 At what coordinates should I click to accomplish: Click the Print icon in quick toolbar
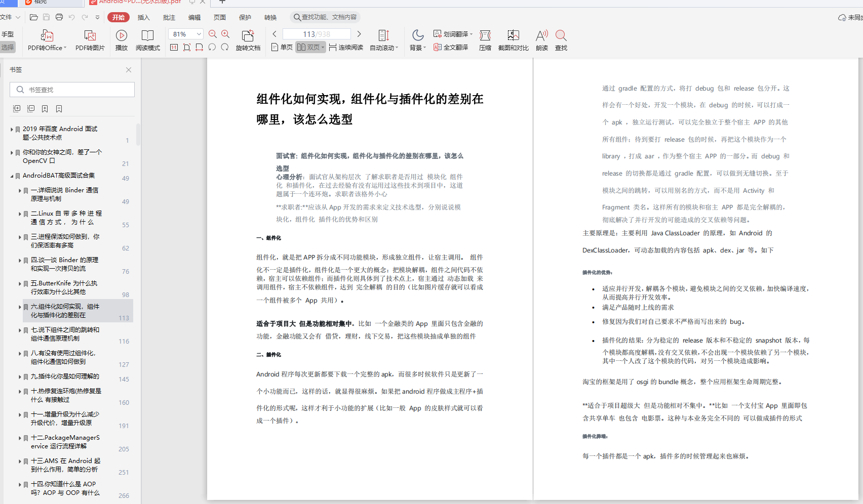click(59, 17)
